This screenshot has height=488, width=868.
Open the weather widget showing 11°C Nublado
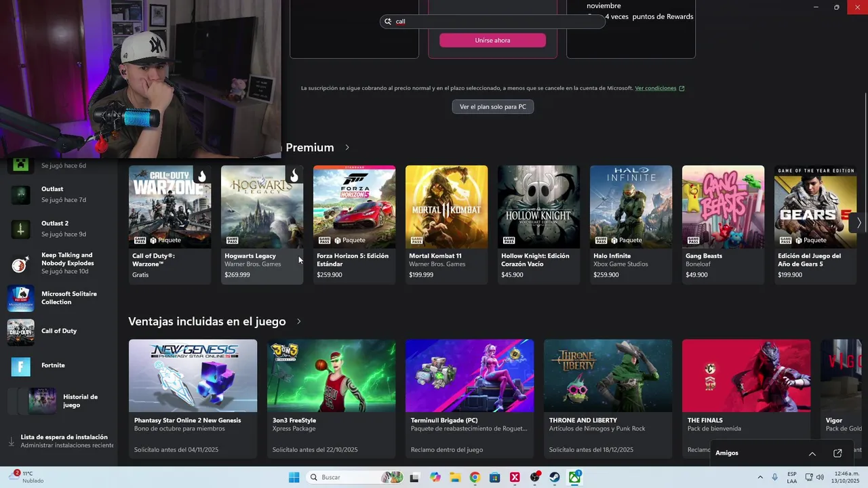(27, 477)
